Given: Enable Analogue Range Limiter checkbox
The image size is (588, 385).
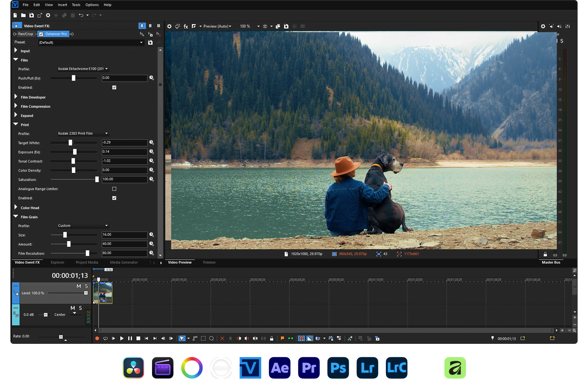Looking at the screenshot, I should point(114,189).
